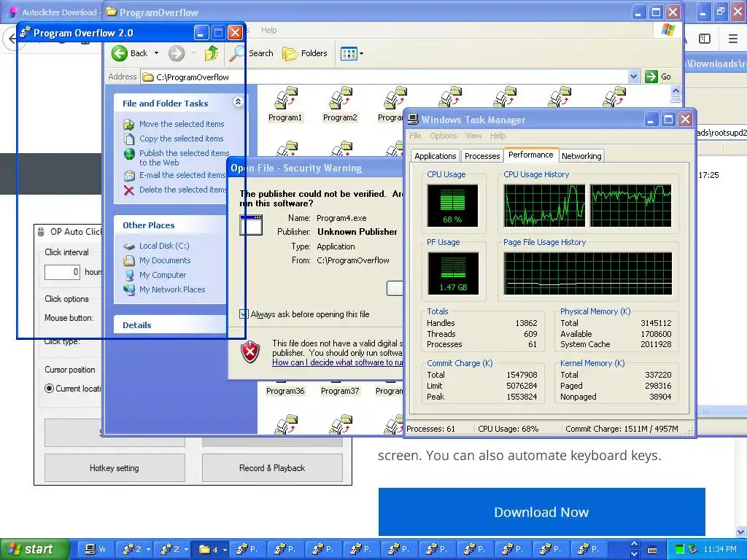Click Move the selected items
Viewport: 747px width, 560px height.
pos(182,124)
